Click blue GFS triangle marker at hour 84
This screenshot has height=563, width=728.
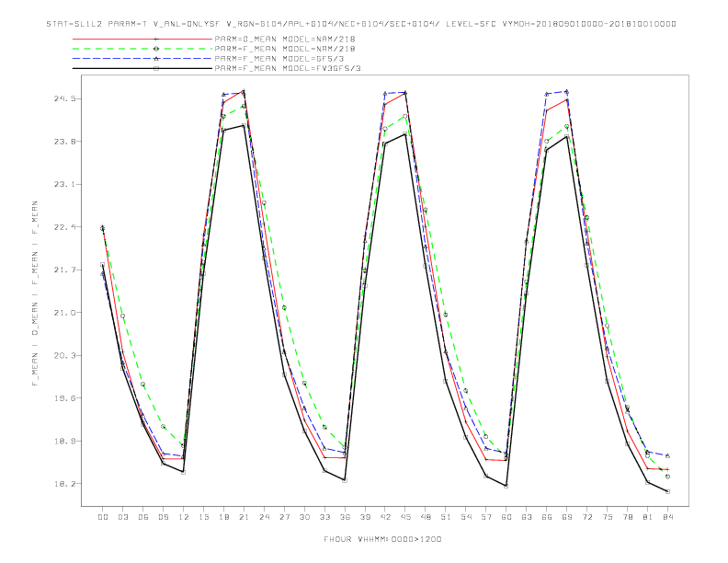coord(667,455)
